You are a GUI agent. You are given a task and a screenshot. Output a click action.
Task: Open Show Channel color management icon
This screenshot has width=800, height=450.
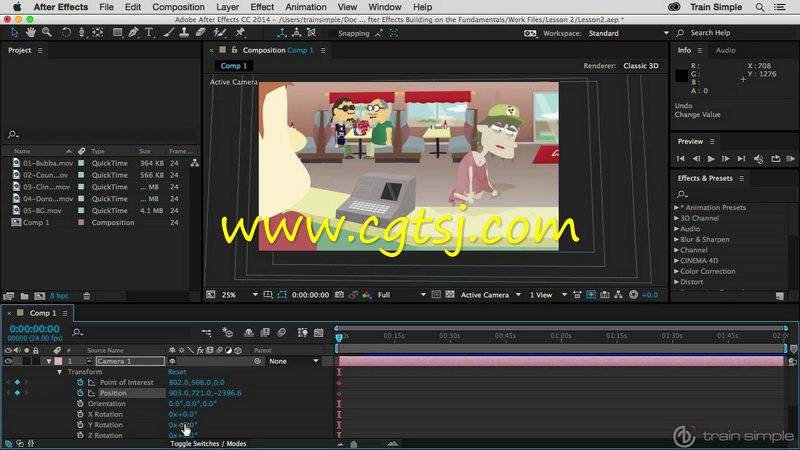366,295
